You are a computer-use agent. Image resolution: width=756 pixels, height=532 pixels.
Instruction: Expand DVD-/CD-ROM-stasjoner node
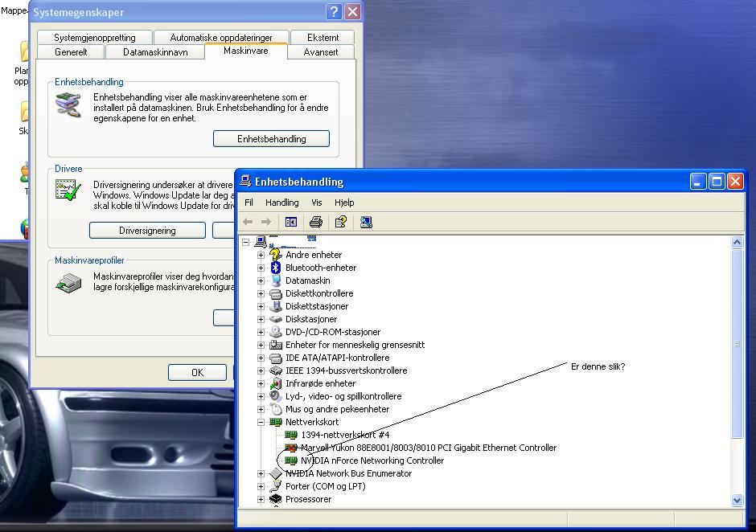261,332
